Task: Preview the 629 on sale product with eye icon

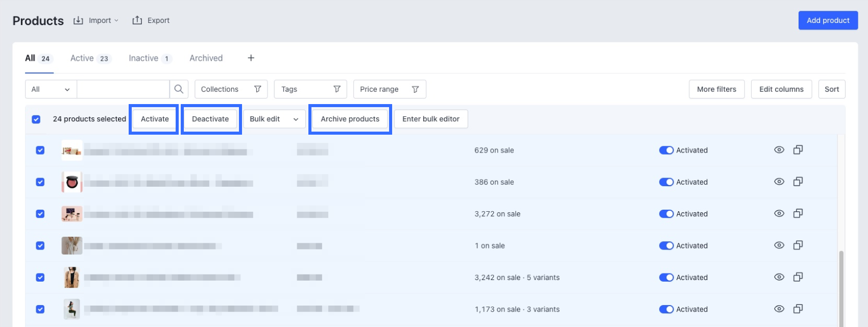Action: click(x=779, y=150)
